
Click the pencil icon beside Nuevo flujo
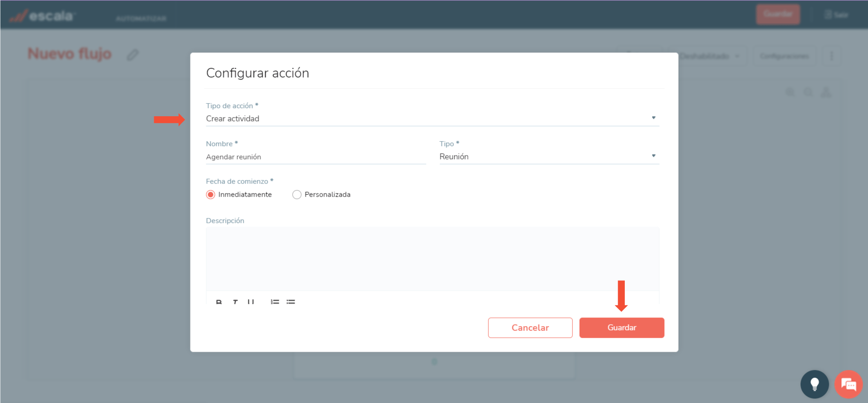tap(132, 55)
